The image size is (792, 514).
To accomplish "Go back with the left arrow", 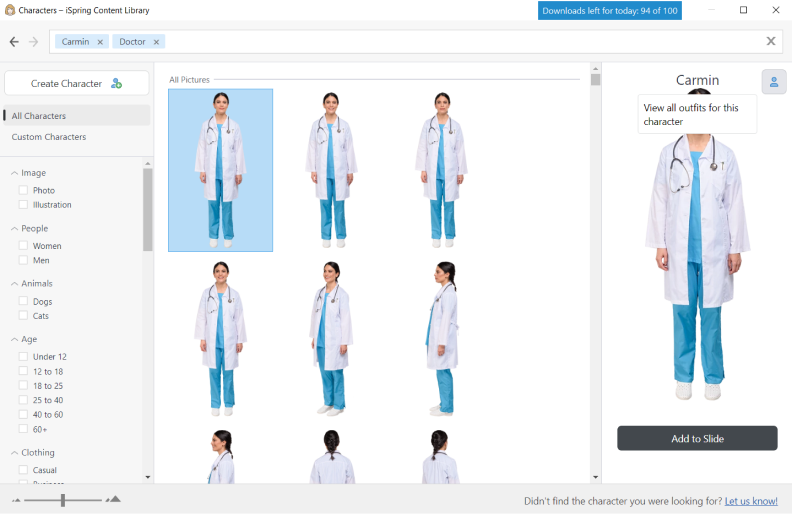I will click(x=14, y=42).
